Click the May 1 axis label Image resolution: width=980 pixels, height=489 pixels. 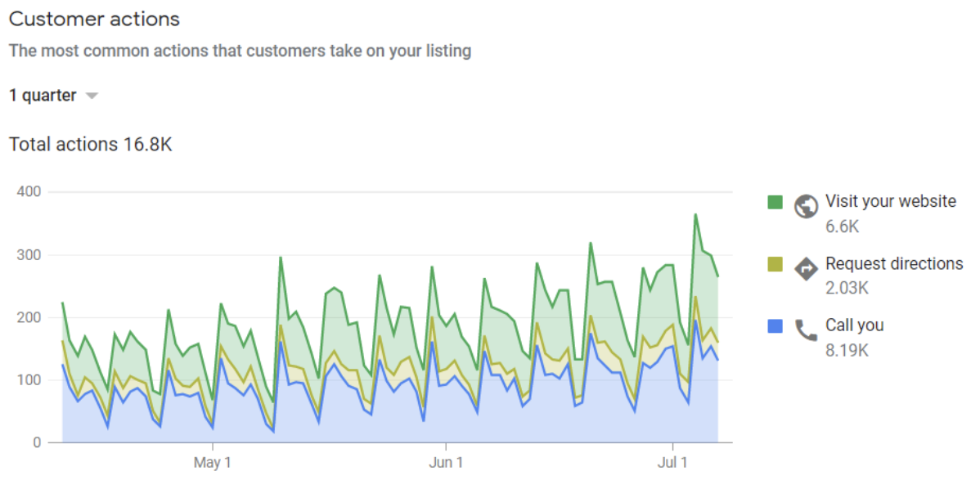[213, 463]
